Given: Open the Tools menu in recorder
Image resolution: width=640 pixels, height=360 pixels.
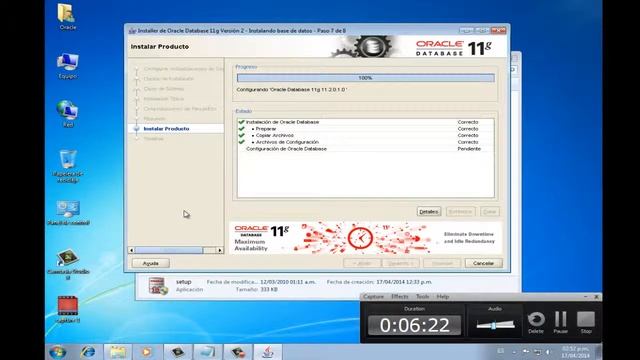Looking at the screenshot, I should point(422,297).
